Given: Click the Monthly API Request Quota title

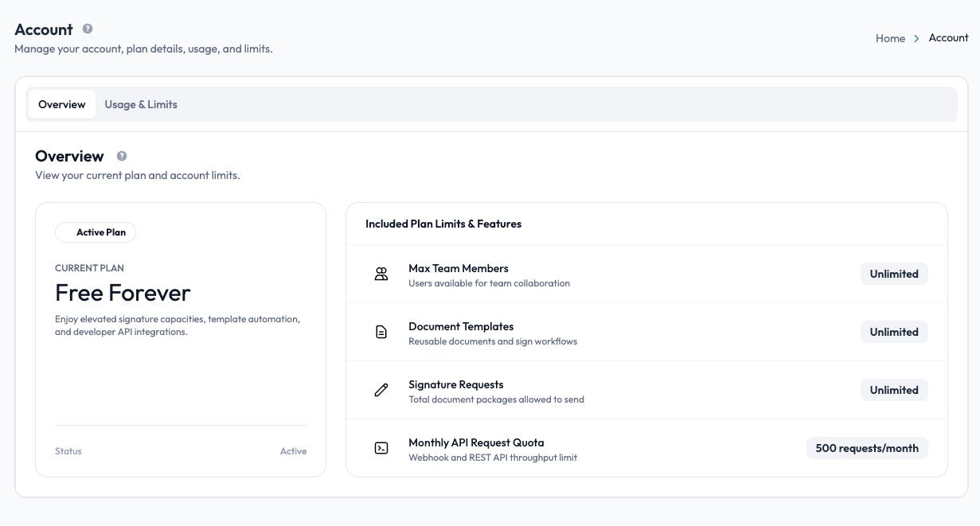Looking at the screenshot, I should (x=476, y=442).
